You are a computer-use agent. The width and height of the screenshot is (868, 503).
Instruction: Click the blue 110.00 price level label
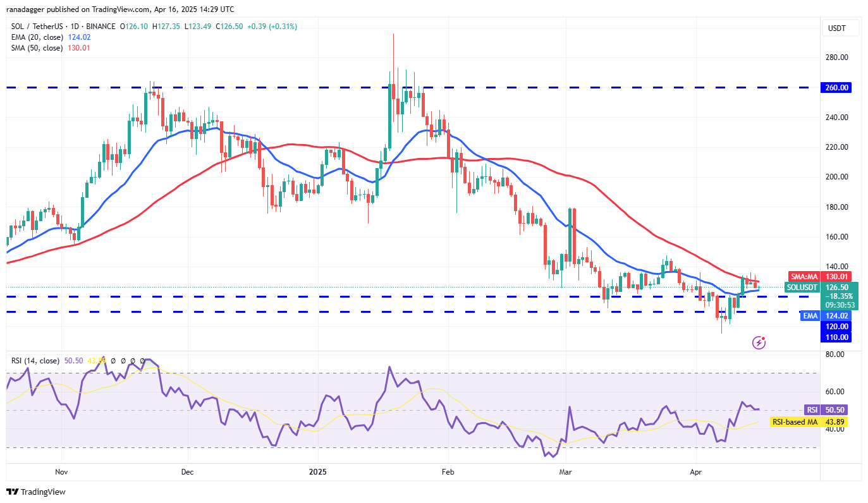tap(836, 337)
